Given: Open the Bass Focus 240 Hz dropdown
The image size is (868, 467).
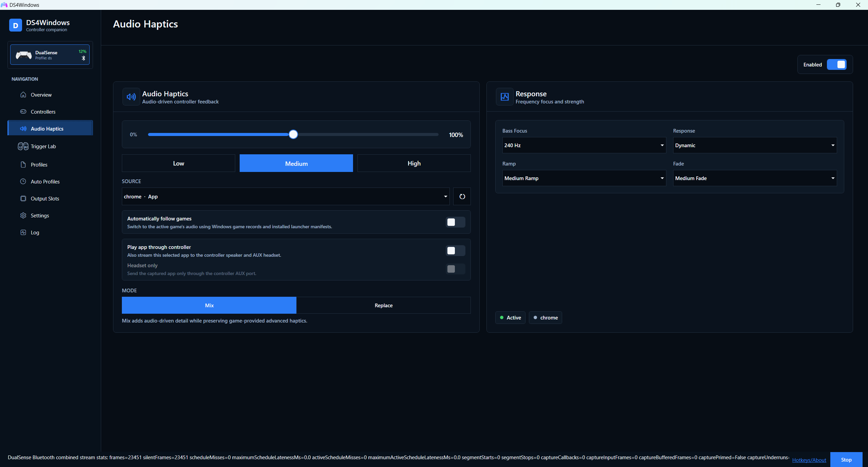Looking at the screenshot, I should click(x=584, y=145).
